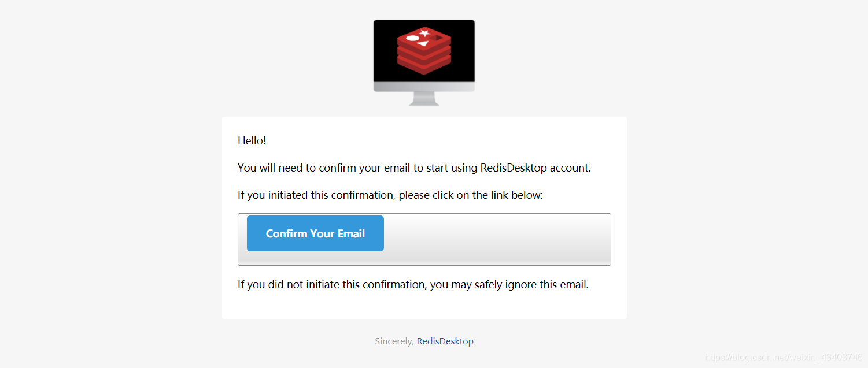This screenshot has height=368, width=868.
Task: Click the white star on Redis logo
Action: 425,33
